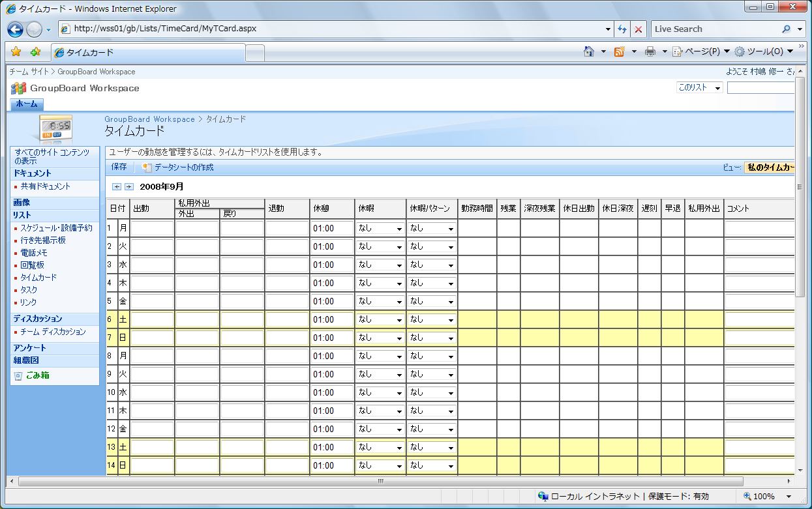Click the データシートの作成 link
Image resolution: width=812 pixels, height=509 pixels.
coord(184,167)
